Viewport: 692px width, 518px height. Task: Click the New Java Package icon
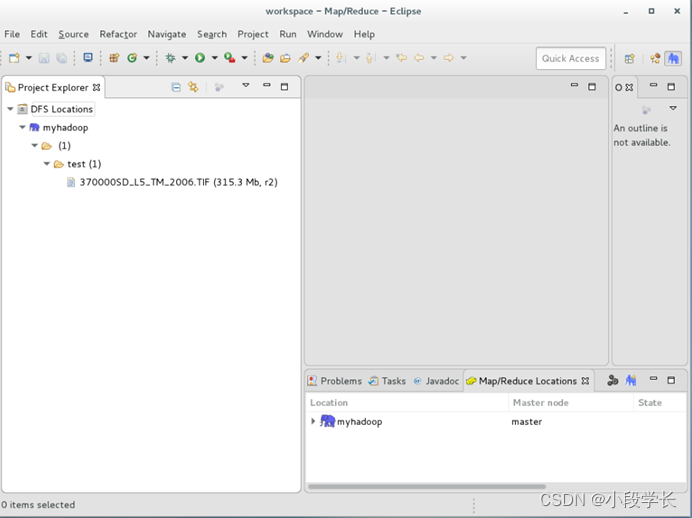114,58
